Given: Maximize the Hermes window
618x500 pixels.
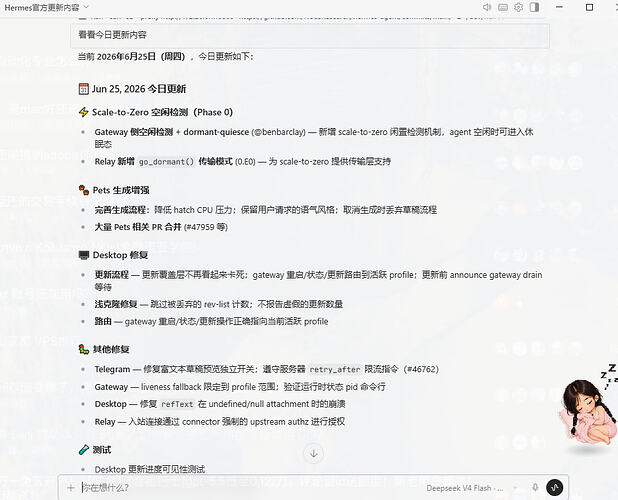Looking at the screenshot, I should coord(590,7).
